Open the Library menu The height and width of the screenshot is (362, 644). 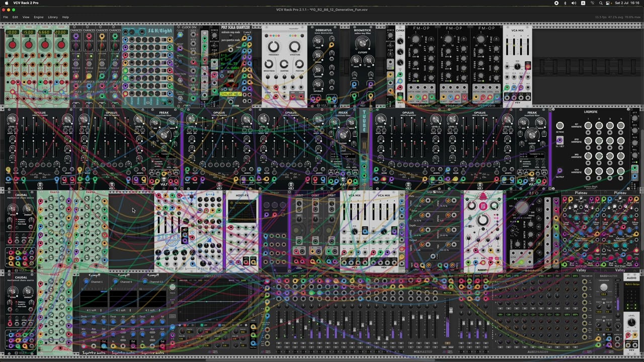click(53, 17)
